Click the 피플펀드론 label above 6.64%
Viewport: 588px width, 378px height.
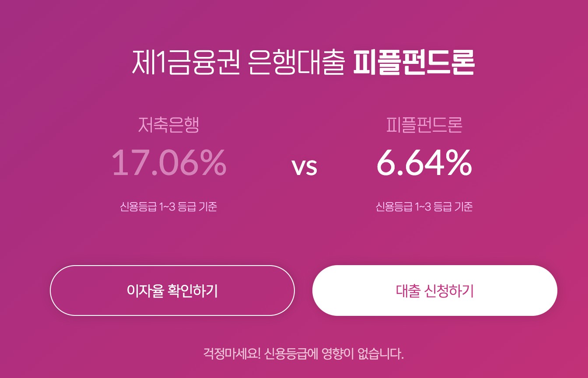[424, 125]
